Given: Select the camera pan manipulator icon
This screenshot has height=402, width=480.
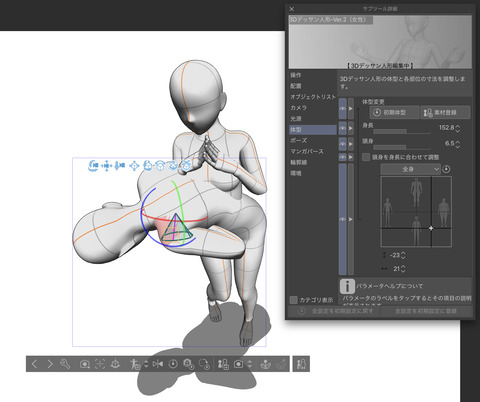Looking at the screenshot, I should (107, 165).
